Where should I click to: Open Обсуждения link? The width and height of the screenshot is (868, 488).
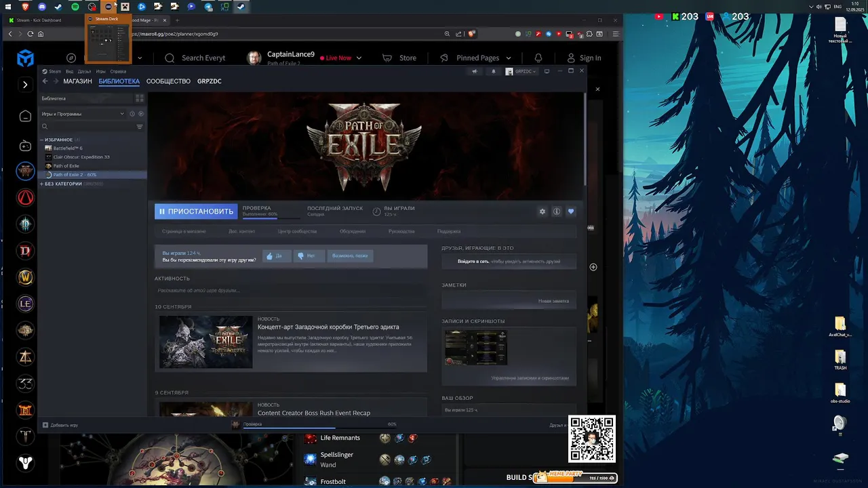point(353,231)
